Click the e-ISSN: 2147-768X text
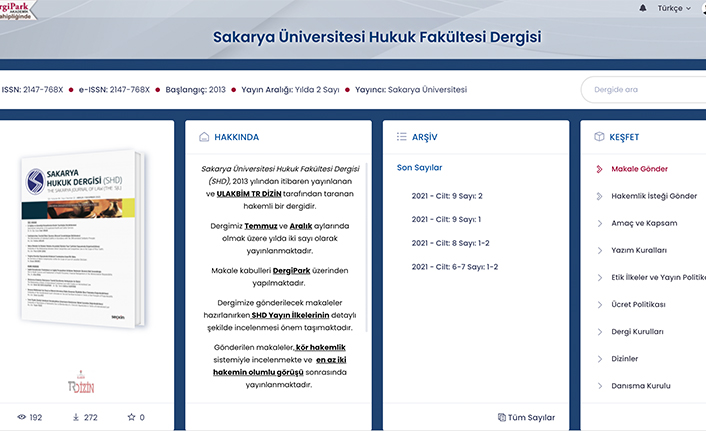The height and width of the screenshot is (431, 706). (114, 90)
